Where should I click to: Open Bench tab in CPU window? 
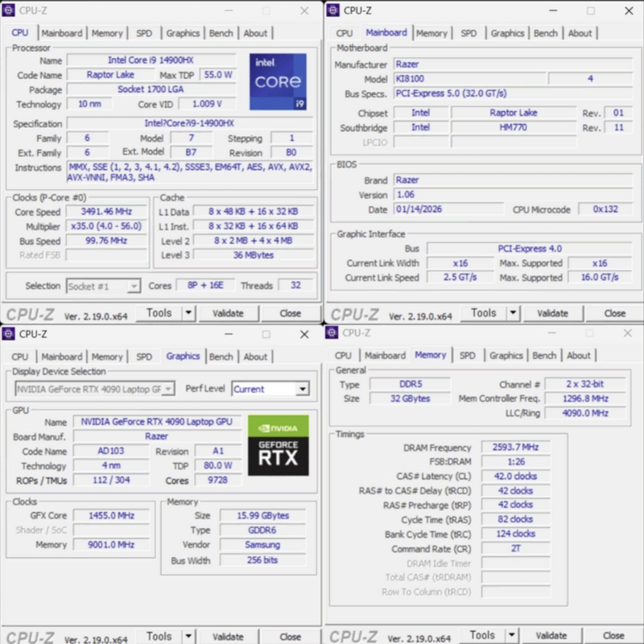[221, 33]
